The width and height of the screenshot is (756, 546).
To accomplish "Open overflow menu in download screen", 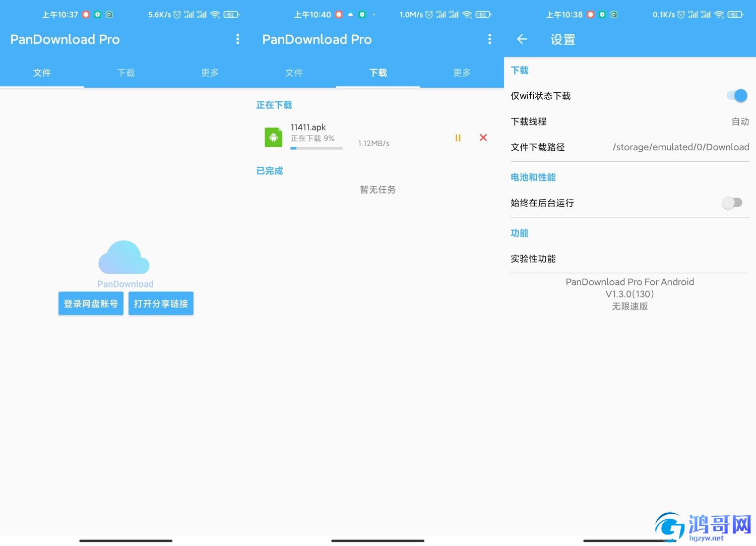I will 489,39.
